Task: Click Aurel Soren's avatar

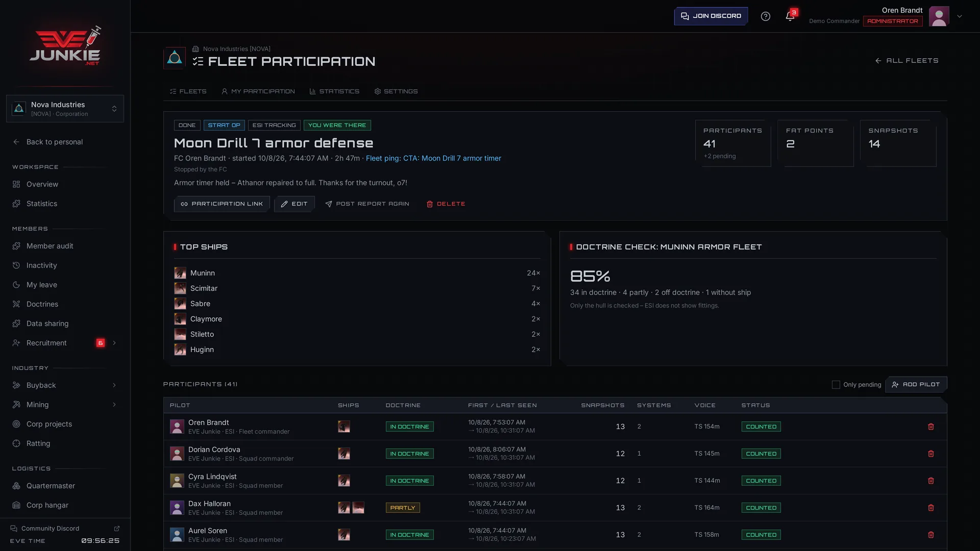Action: coord(177,535)
